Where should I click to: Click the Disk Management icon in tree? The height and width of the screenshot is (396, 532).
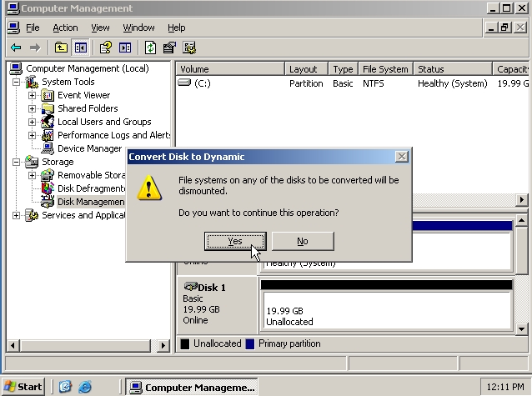click(x=48, y=202)
